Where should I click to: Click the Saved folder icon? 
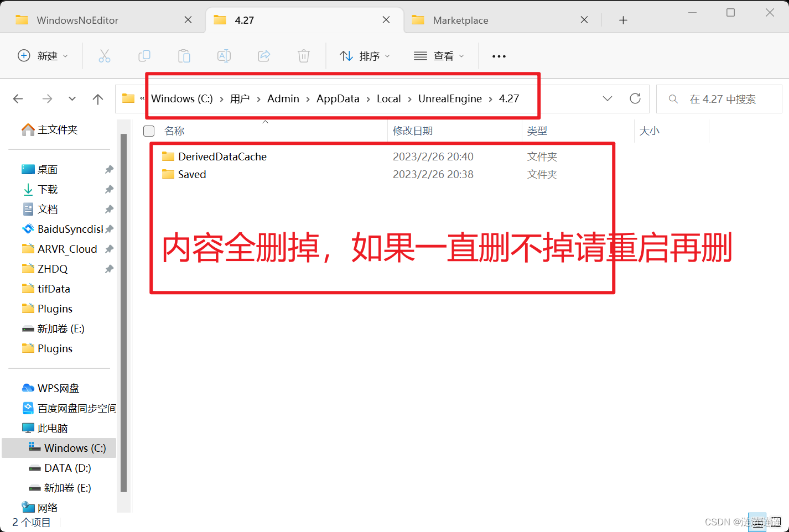[168, 174]
